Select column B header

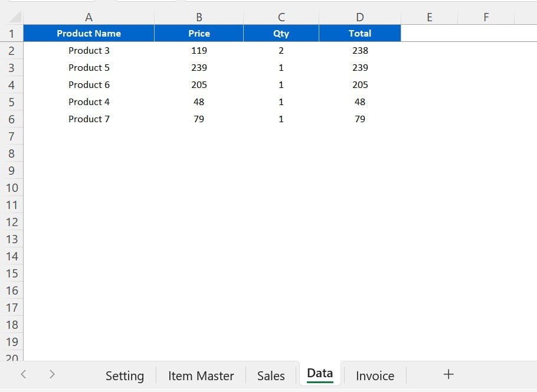point(199,17)
